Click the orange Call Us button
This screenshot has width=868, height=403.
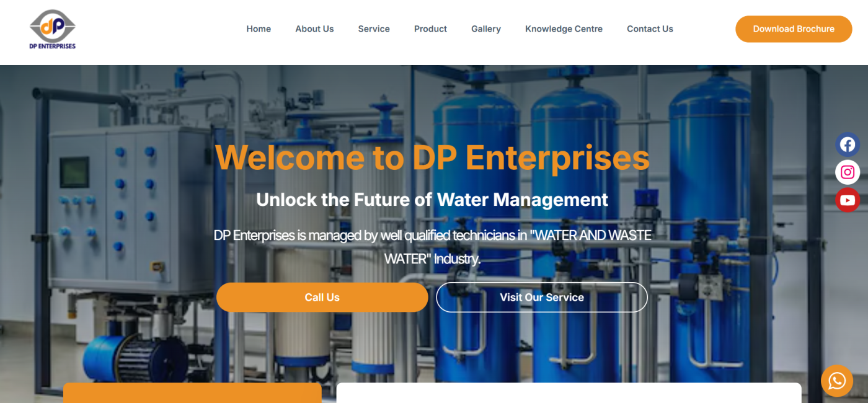tap(322, 298)
